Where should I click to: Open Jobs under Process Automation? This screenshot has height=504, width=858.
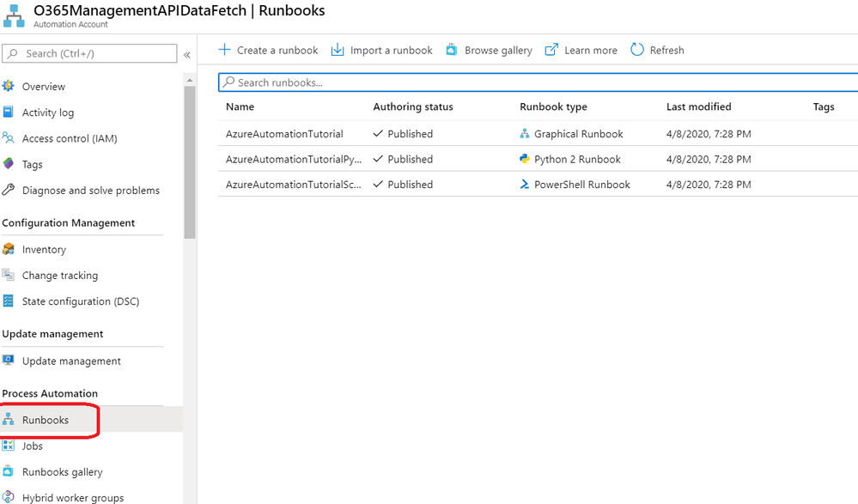pos(33,446)
